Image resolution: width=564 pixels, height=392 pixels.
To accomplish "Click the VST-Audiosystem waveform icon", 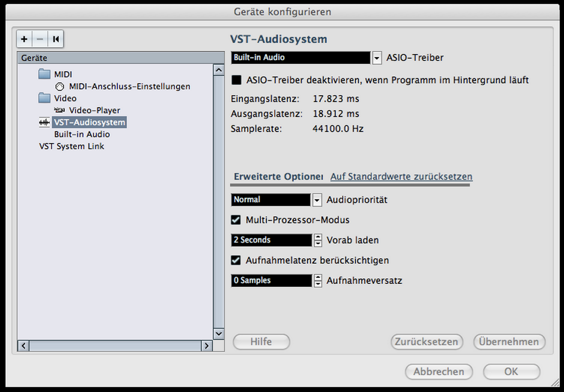I will pyautogui.click(x=44, y=122).
